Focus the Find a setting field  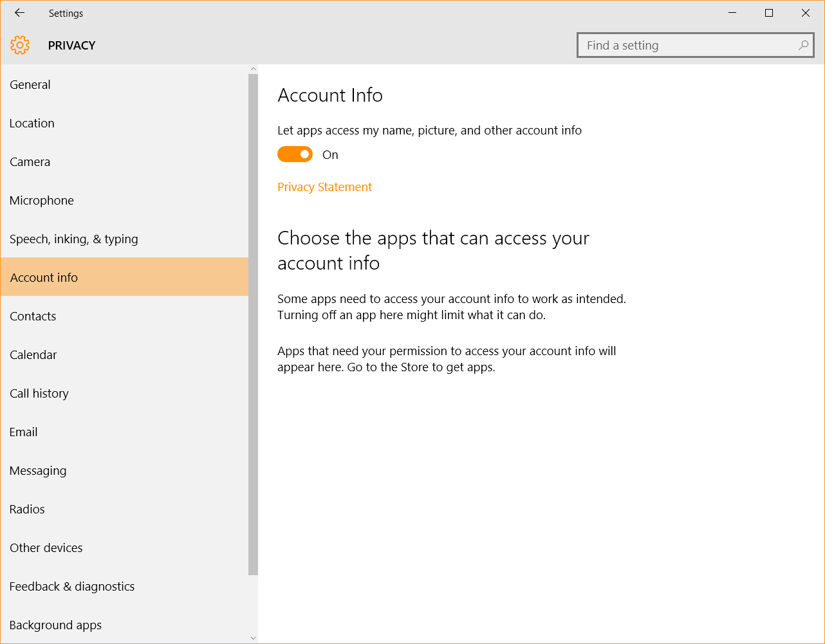tap(696, 45)
